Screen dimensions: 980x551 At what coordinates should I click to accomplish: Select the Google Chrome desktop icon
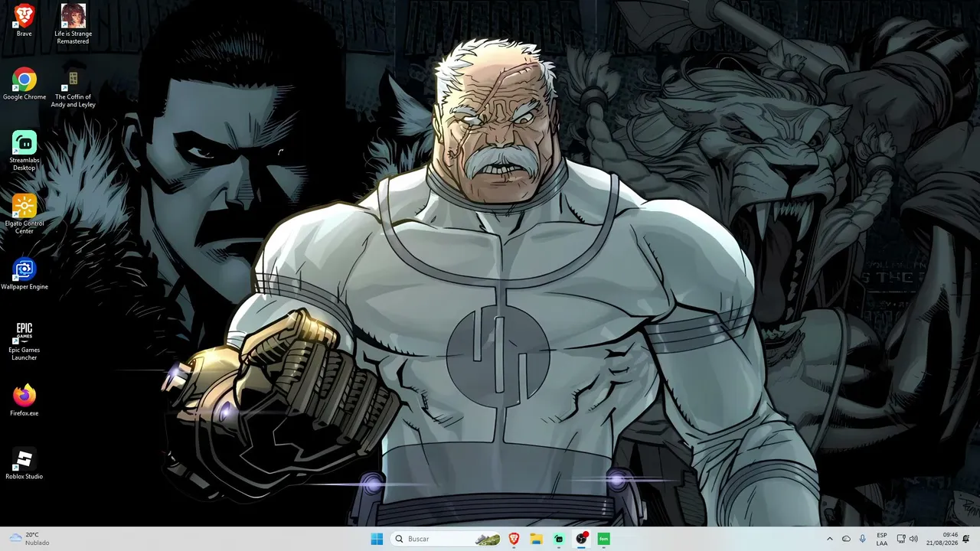[x=24, y=83]
